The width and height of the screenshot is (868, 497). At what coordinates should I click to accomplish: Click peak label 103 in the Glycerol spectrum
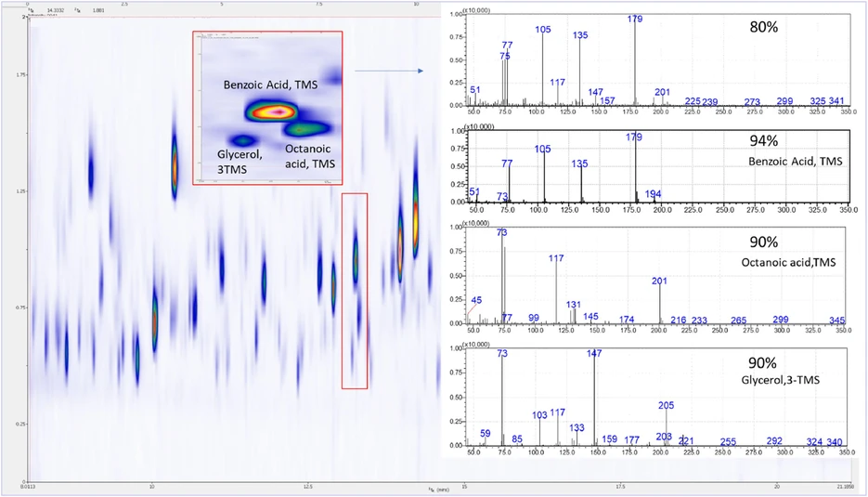(x=539, y=415)
